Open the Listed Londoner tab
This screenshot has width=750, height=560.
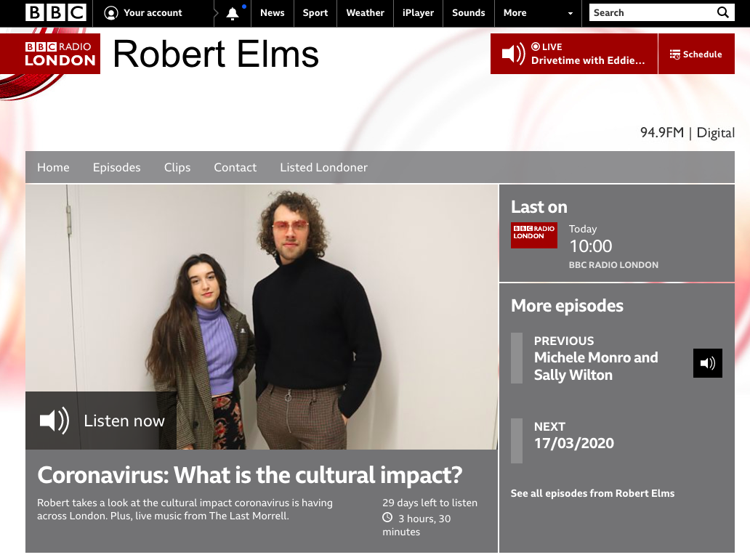click(x=324, y=167)
